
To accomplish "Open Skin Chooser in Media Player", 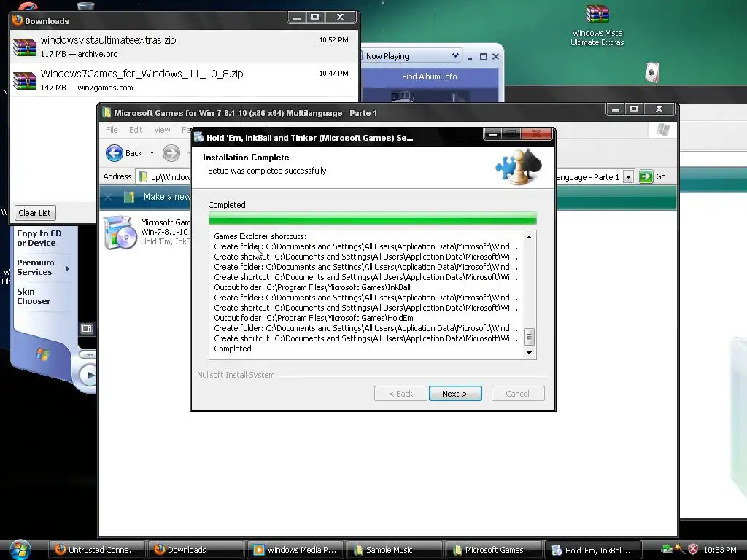I will pos(34,296).
